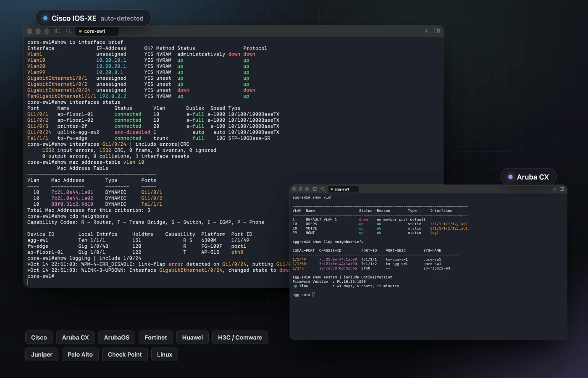Pick the ArubaOS platform chip
The width and height of the screenshot is (588, 378).
tap(117, 338)
